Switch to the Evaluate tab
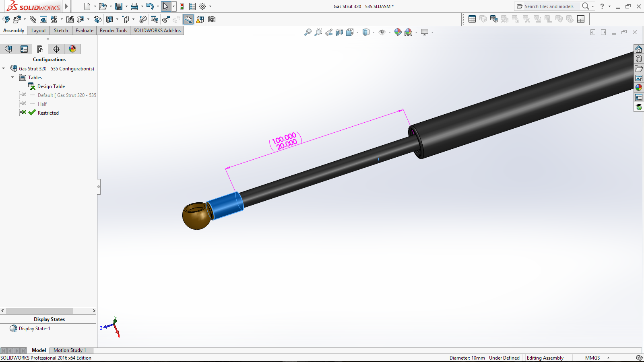 pos(84,31)
